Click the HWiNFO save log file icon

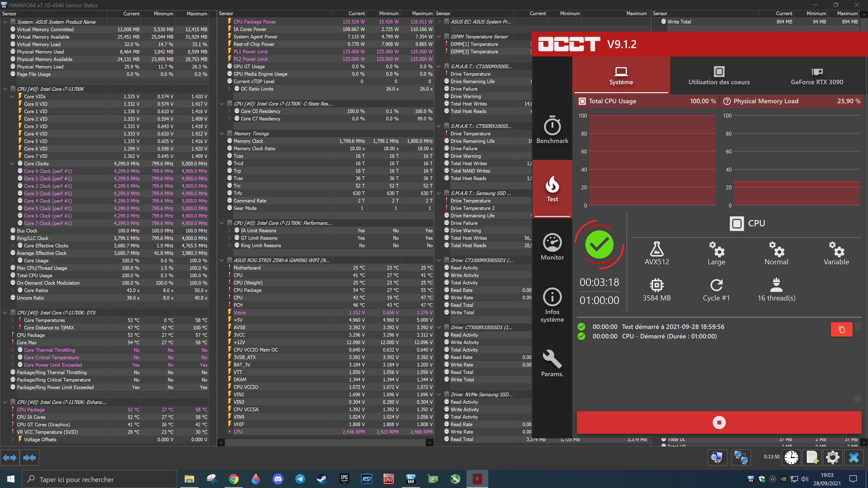(812, 457)
